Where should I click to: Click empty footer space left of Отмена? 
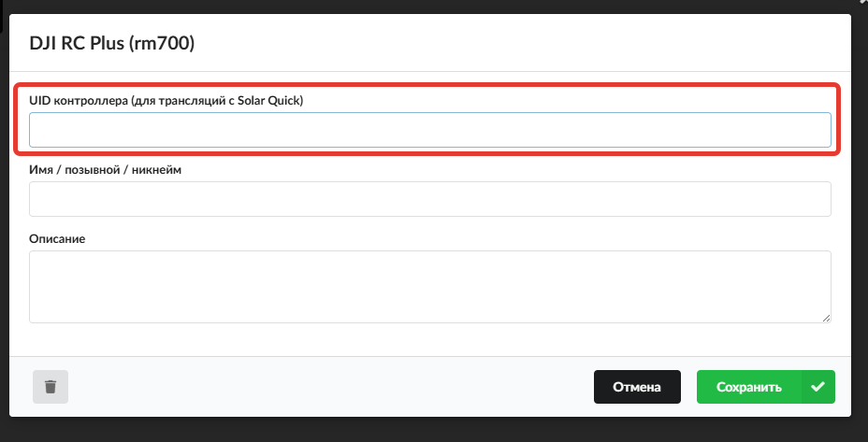[327, 387]
